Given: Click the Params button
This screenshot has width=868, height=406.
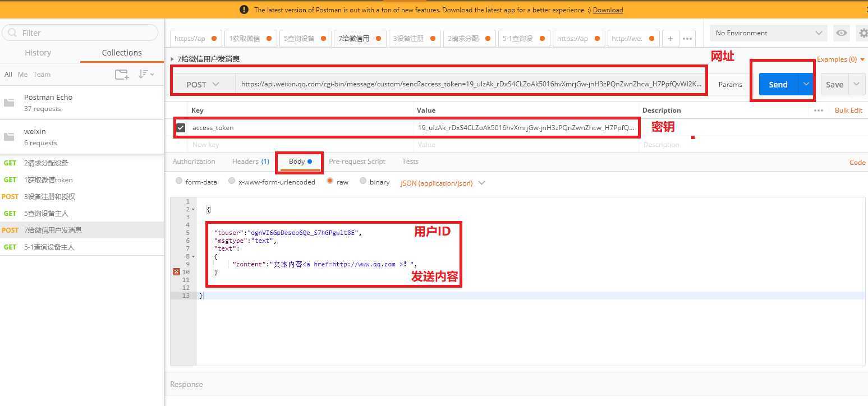Looking at the screenshot, I should click(730, 84).
